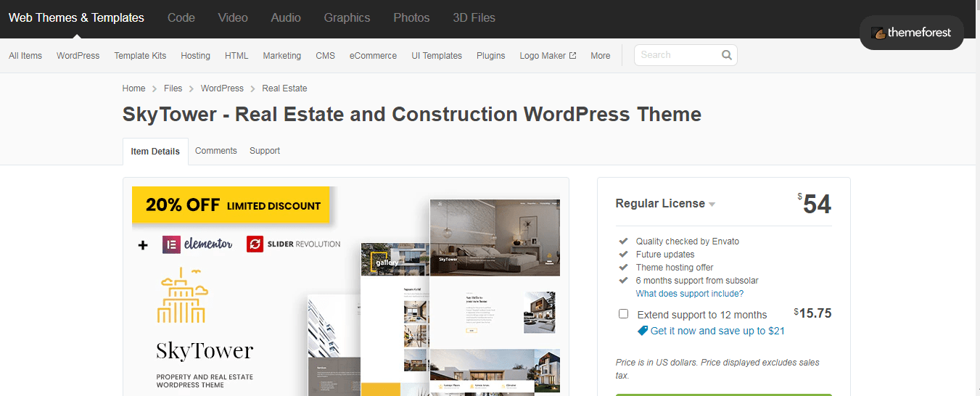Go to the Audio marketplace section
The width and height of the screenshot is (980, 396).
pyautogui.click(x=286, y=18)
